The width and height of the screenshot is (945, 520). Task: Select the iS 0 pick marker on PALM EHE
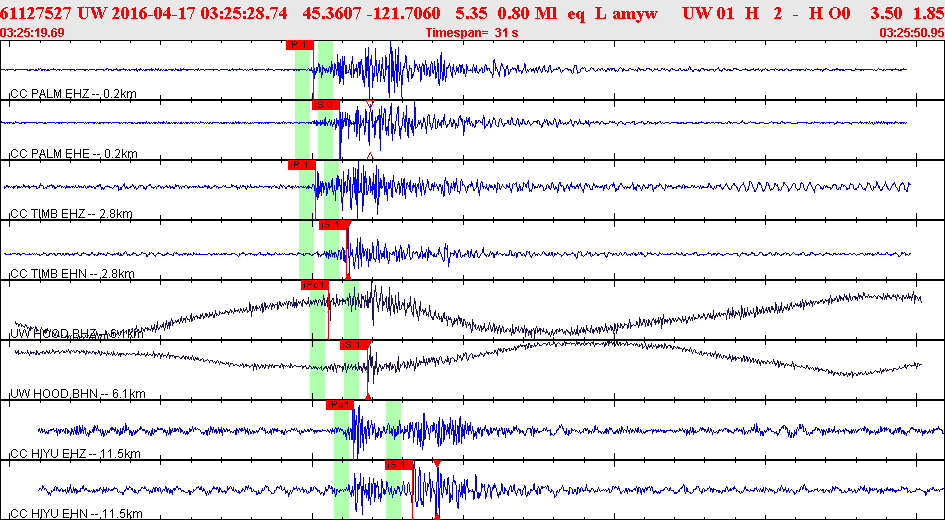click(326, 105)
